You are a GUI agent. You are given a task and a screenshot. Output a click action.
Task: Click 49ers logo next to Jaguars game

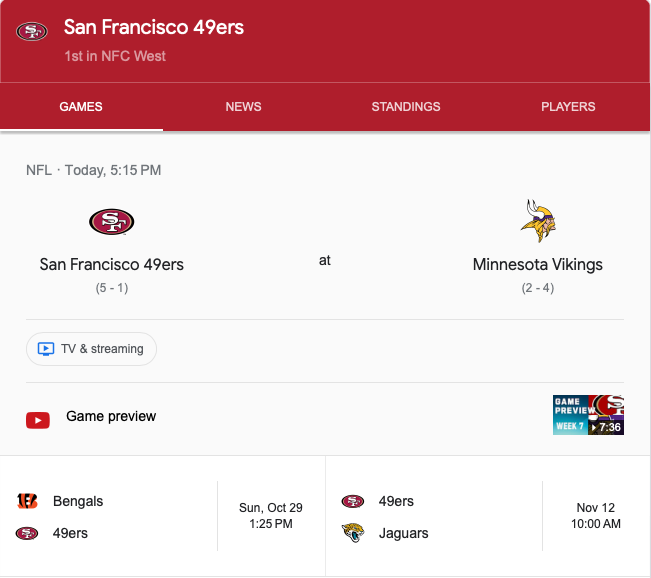pos(353,501)
